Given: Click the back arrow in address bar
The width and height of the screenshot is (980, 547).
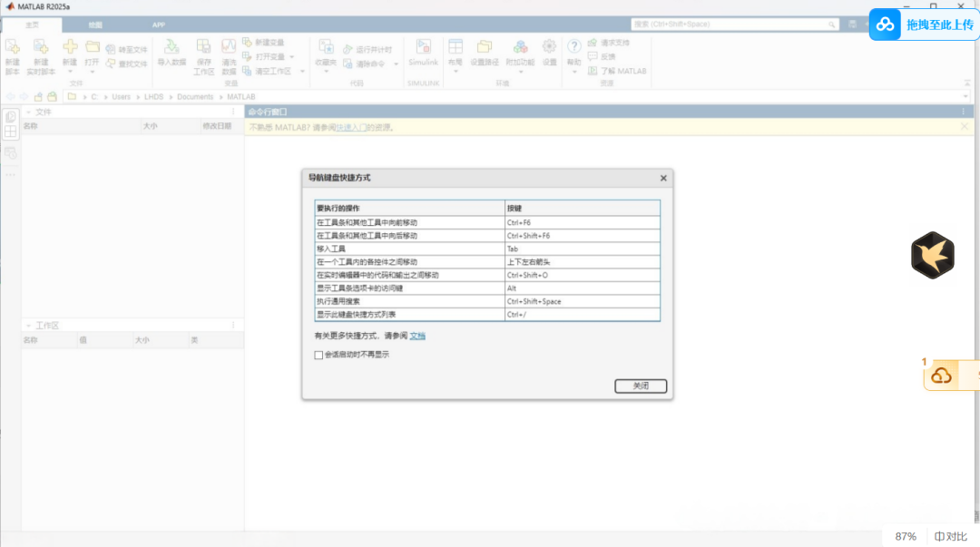Looking at the screenshot, I should (x=11, y=97).
